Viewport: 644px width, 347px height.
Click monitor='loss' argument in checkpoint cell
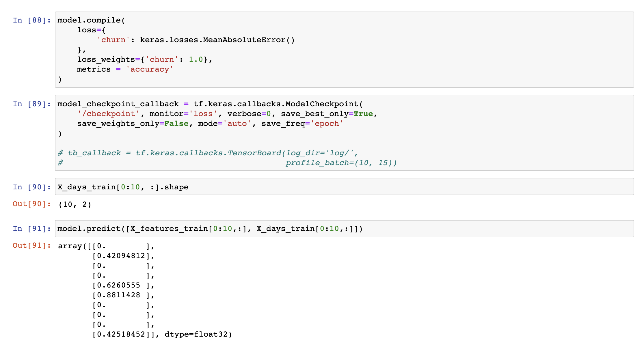point(183,114)
